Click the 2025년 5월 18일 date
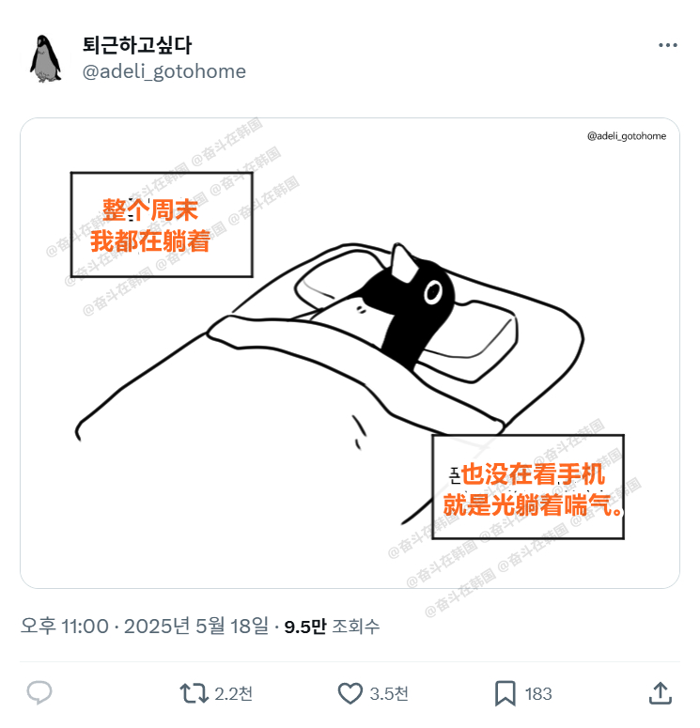The height and width of the screenshot is (728, 700). pos(196,626)
